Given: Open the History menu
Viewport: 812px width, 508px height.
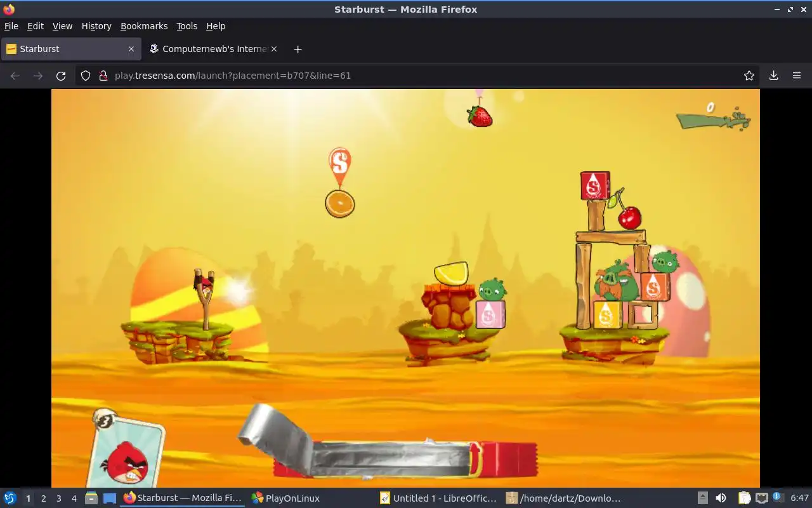Looking at the screenshot, I should point(96,26).
